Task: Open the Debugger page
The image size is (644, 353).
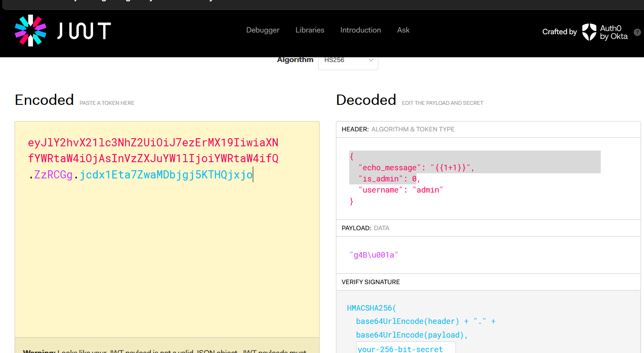Action: (263, 30)
